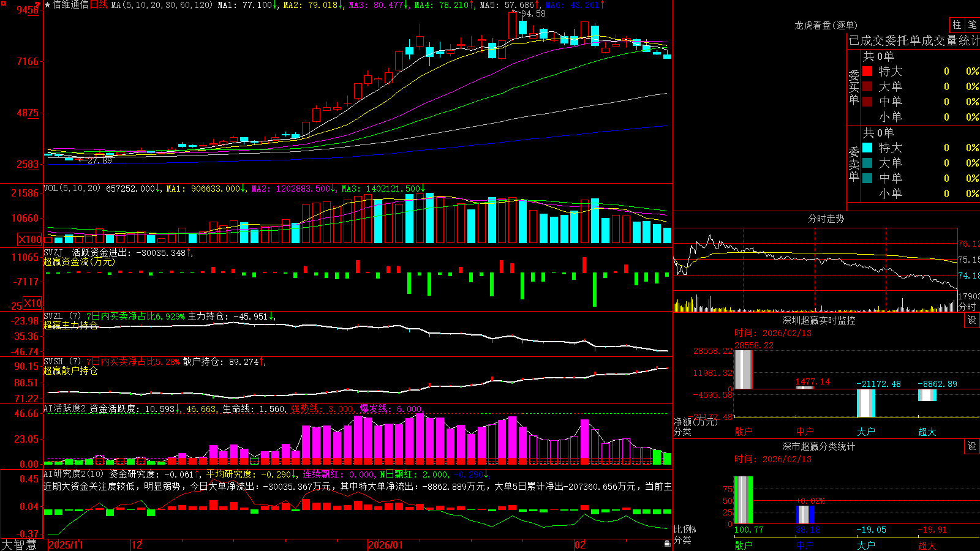Click the 委卖单 vertical label

854,163
